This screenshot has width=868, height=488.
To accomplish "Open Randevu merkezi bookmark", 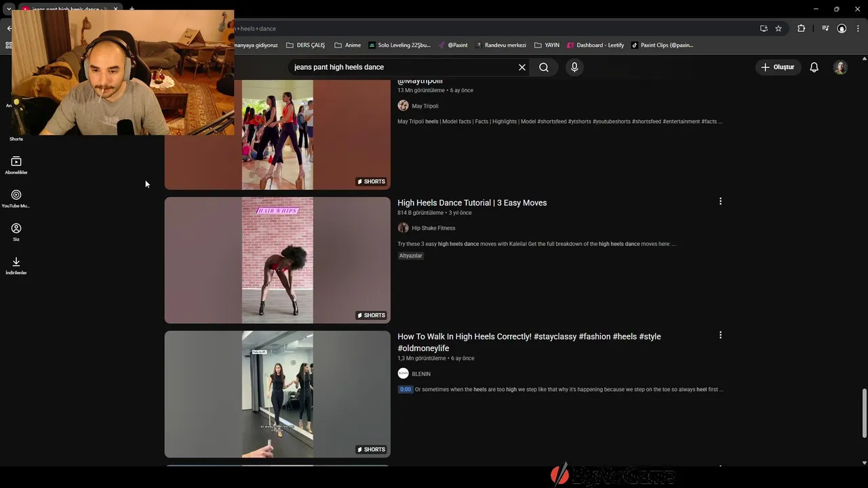I will [500, 45].
